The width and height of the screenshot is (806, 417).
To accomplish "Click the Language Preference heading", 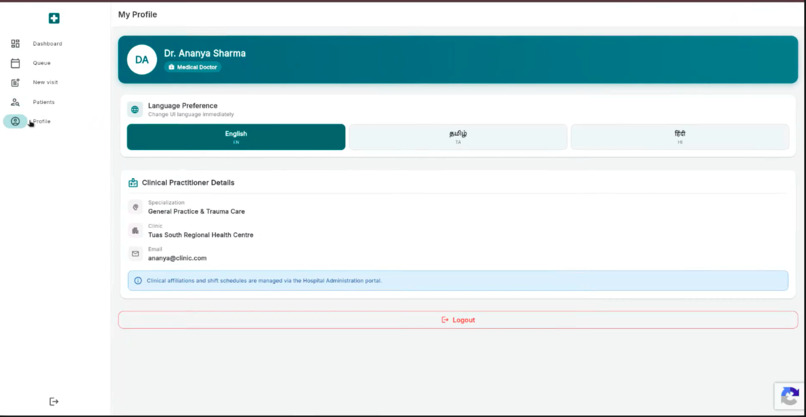I will 182,106.
